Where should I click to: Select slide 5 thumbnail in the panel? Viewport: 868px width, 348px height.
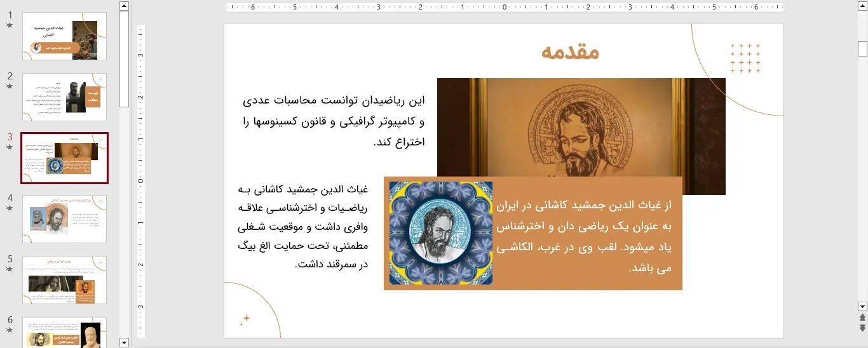64,280
